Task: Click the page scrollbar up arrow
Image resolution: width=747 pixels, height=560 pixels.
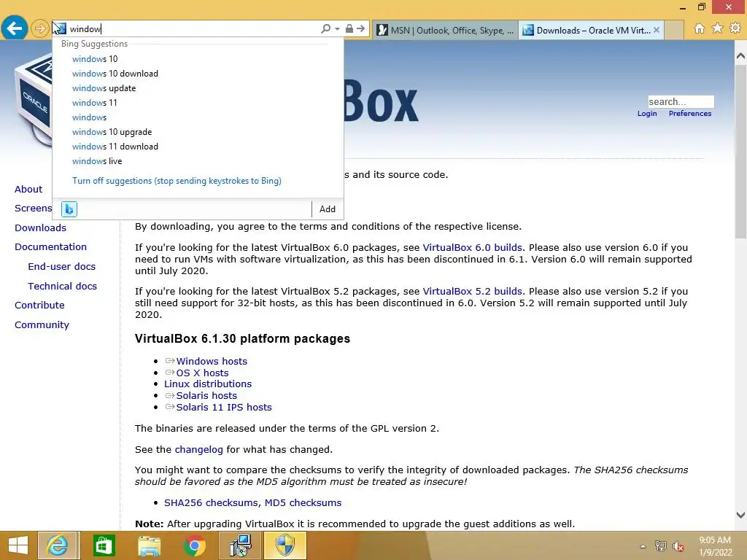Action: coord(740,55)
